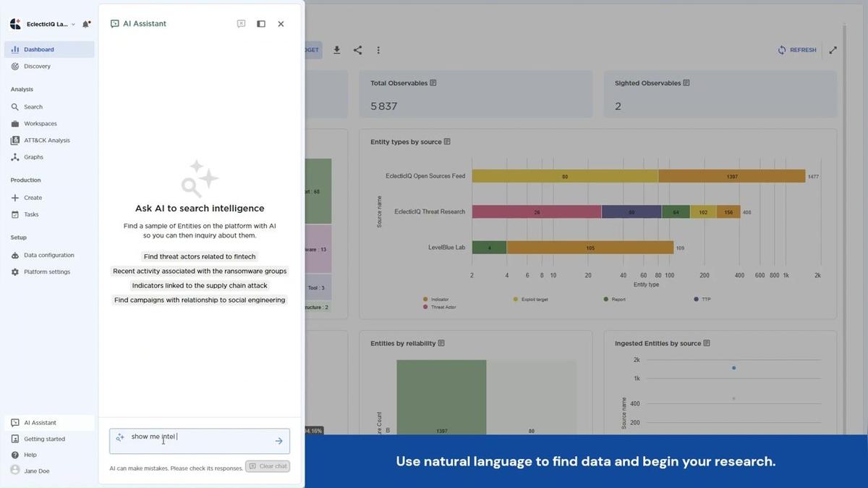Open Workspaces in the sidebar

pos(40,124)
